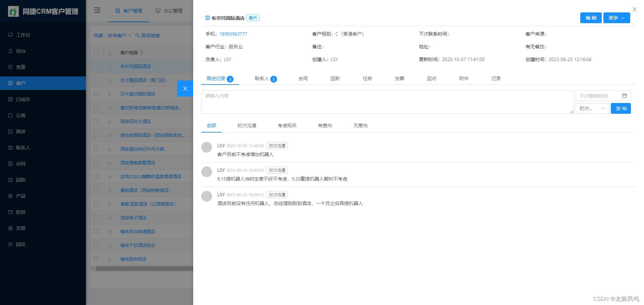The image size is (644, 305).
Task: Filter records by 考虑购买
Action: coord(287,125)
